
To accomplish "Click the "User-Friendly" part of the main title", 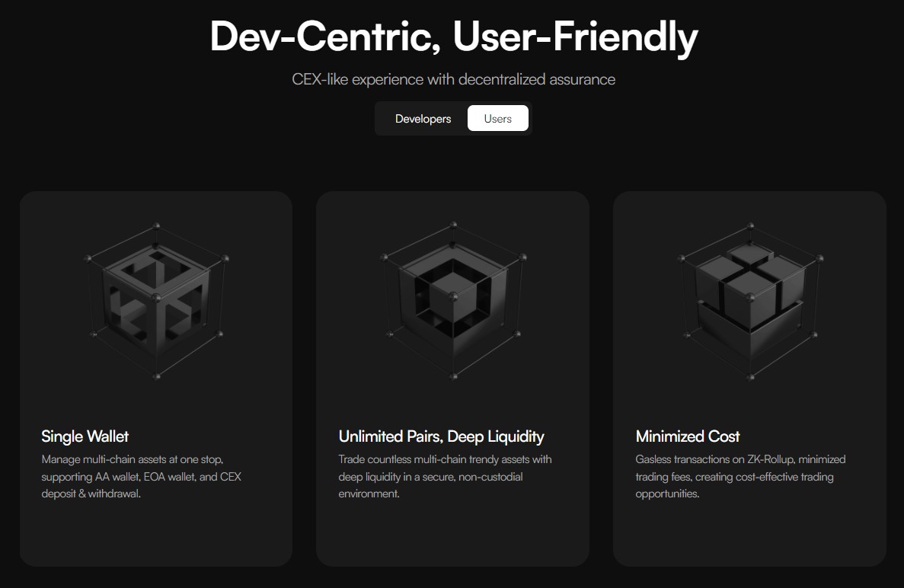I will coord(575,37).
